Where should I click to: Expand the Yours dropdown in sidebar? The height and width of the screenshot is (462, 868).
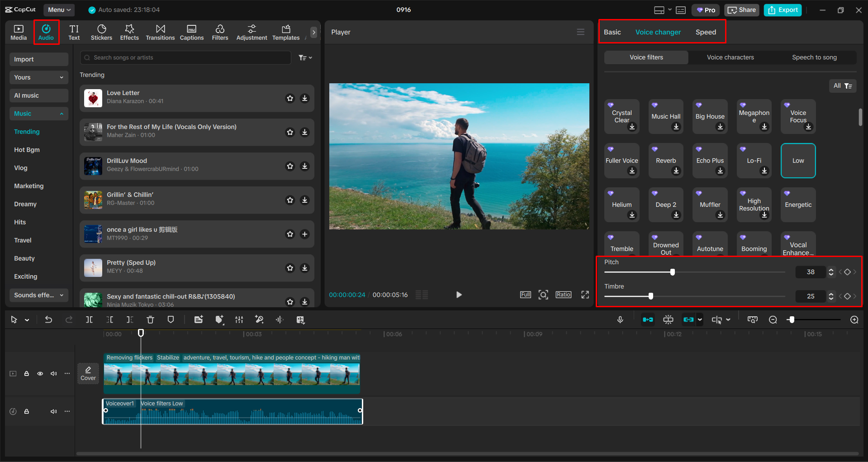click(38, 77)
